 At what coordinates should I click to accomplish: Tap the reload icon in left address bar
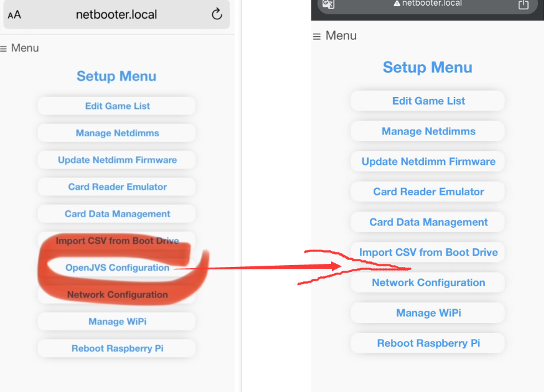tap(217, 14)
